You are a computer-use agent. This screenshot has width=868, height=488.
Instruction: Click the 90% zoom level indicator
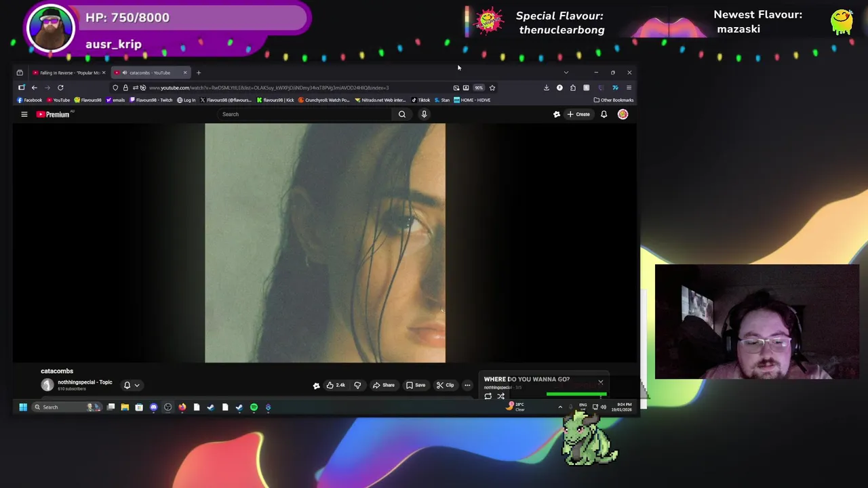click(x=479, y=87)
